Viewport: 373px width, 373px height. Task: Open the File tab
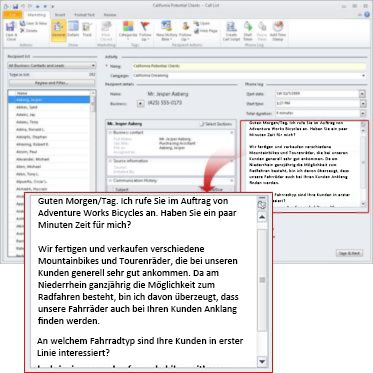(x=12, y=15)
